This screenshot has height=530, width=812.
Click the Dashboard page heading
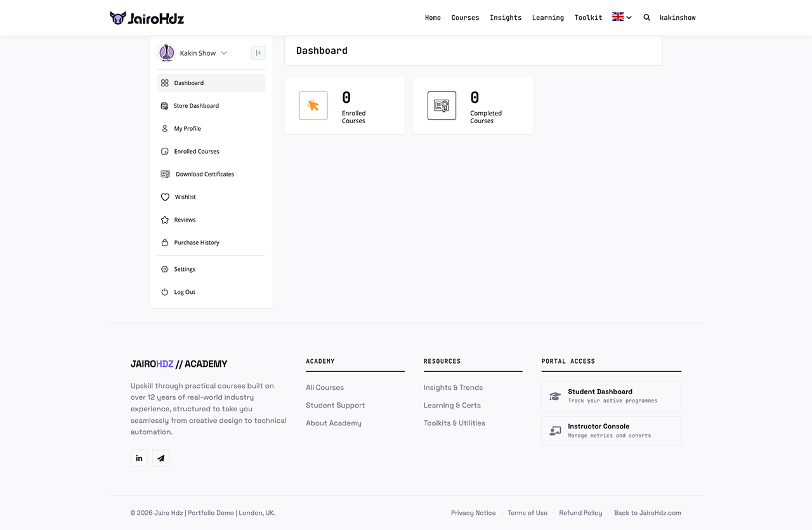[322, 51]
